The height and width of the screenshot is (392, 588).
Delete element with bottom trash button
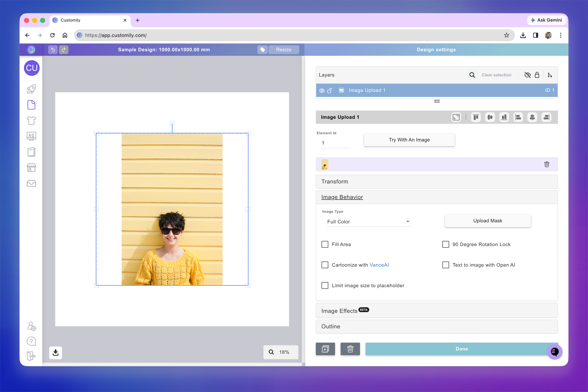click(x=350, y=349)
